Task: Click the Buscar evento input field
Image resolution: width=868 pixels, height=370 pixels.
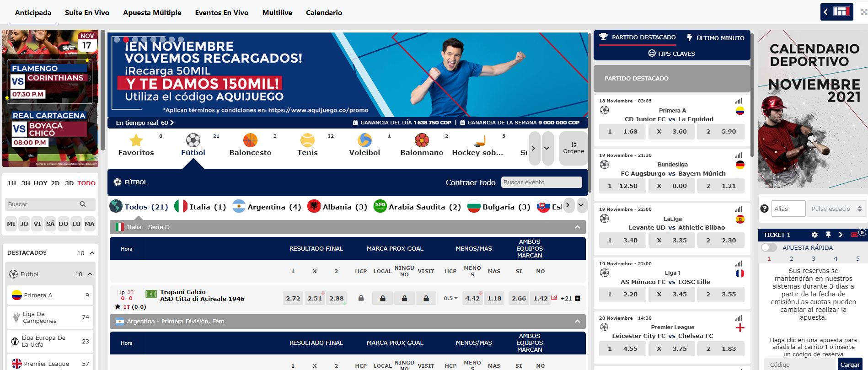Action: [541, 182]
